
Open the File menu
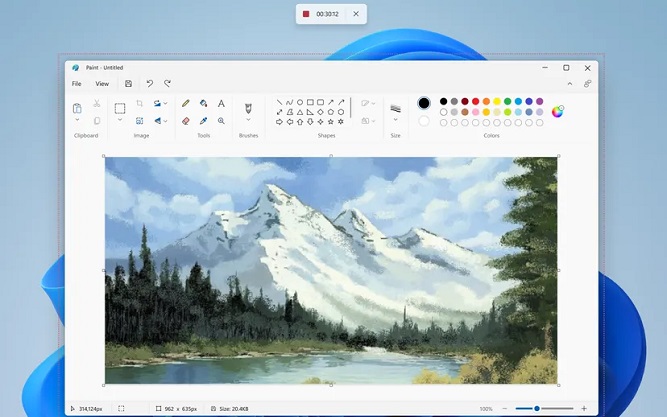[x=77, y=84]
